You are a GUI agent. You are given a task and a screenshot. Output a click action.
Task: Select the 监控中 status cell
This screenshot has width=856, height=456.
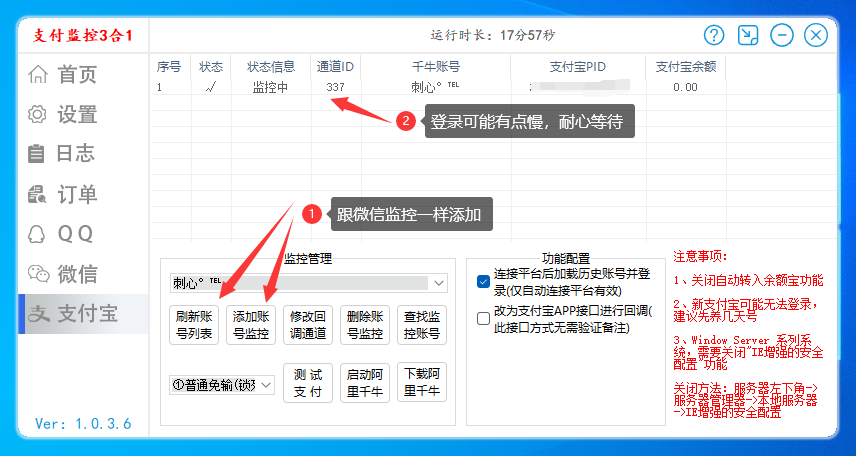(x=270, y=87)
